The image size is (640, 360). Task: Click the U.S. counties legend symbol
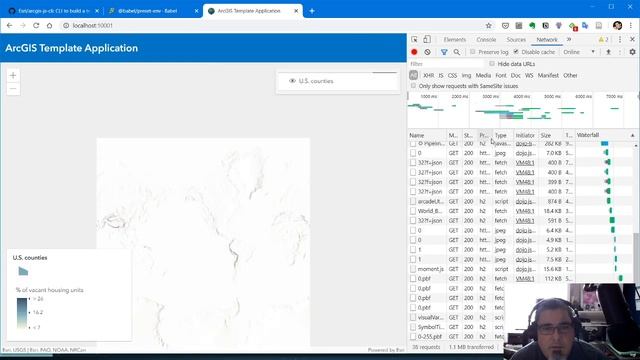pos(23,271)
